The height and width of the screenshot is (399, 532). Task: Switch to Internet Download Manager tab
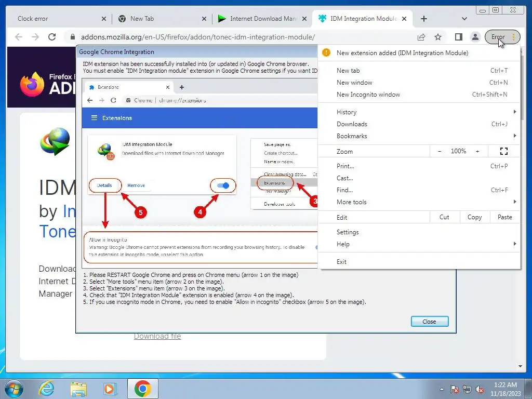click(x=260, y=19)
